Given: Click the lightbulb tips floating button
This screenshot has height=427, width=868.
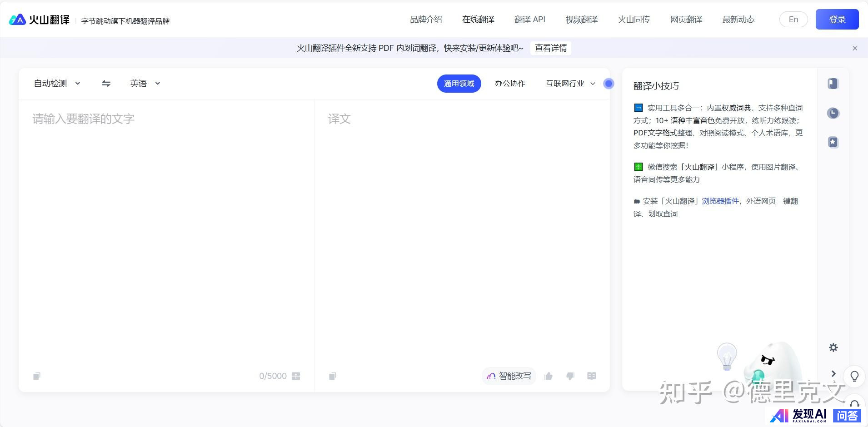Looking at the screenshot, I should coord(854,376).
